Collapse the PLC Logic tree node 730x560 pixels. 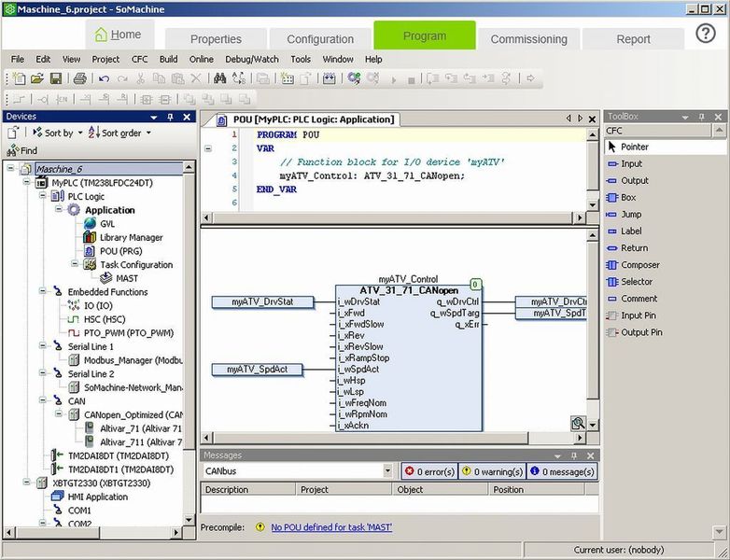pyautogui.click(x=43, y=196)
